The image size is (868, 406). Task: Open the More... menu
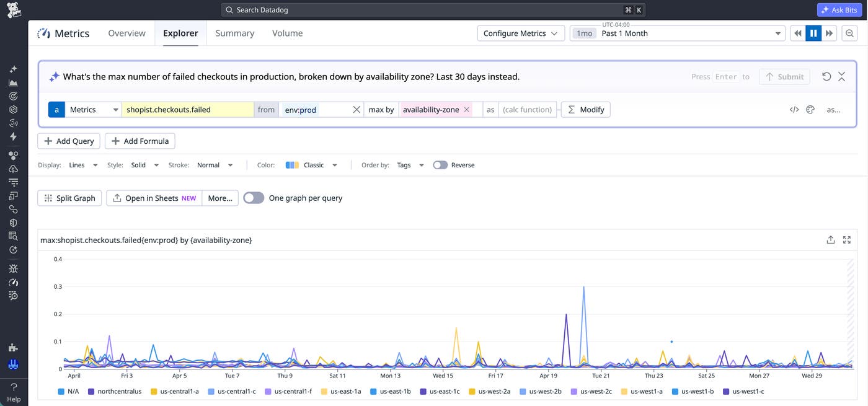(220, 198)
